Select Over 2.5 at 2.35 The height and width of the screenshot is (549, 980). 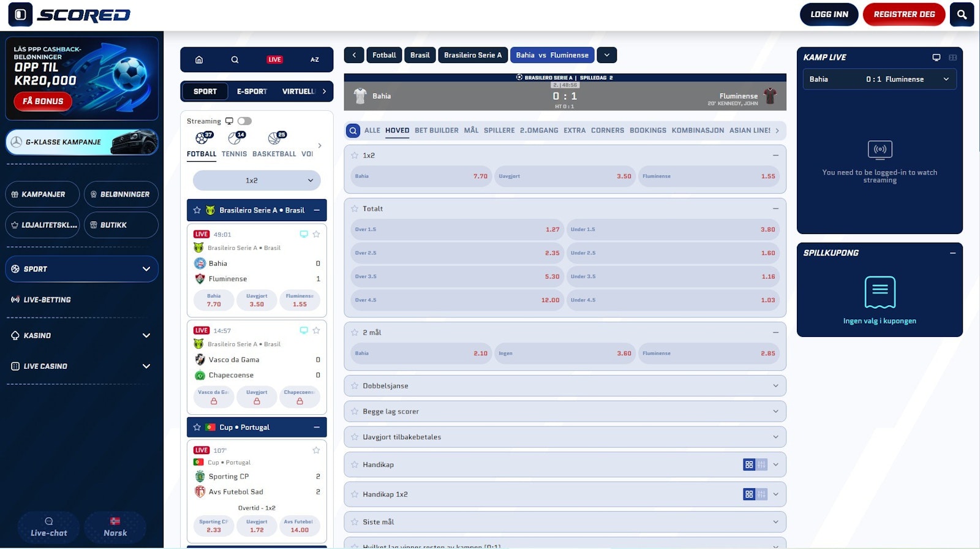click(x=457, y=253)
